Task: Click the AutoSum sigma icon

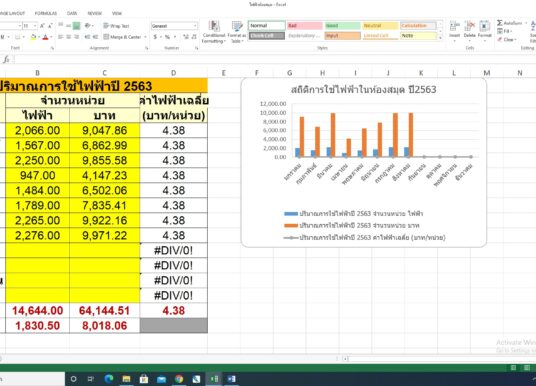Action: point(499,23)
